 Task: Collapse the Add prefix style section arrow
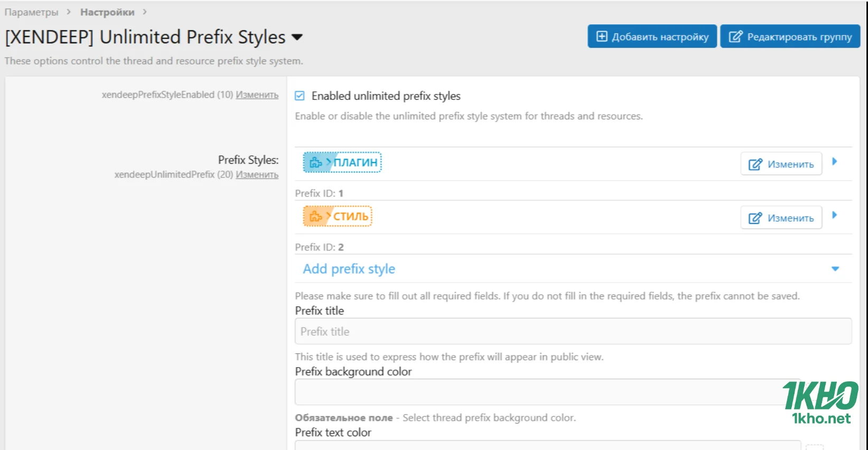coord(835,269)
